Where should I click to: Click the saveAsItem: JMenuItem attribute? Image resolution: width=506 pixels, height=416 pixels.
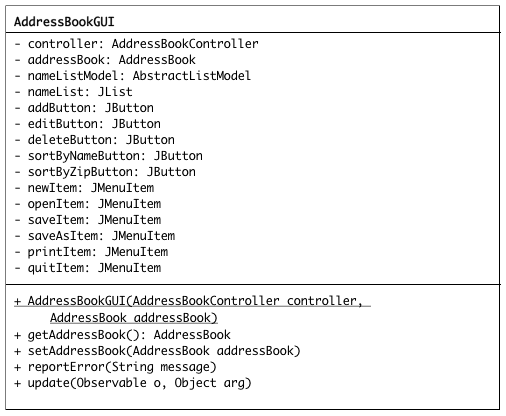(95, 236)
